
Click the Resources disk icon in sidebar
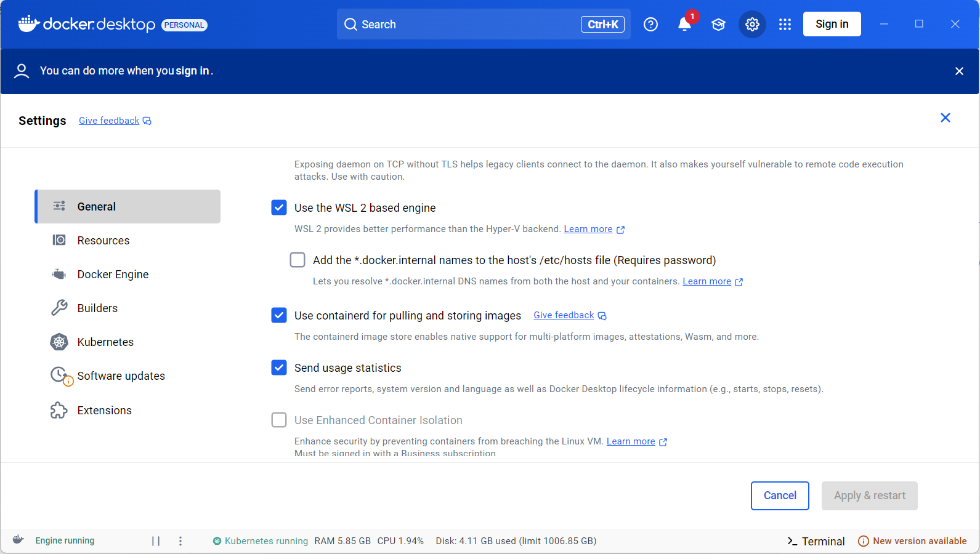point(59,240)
